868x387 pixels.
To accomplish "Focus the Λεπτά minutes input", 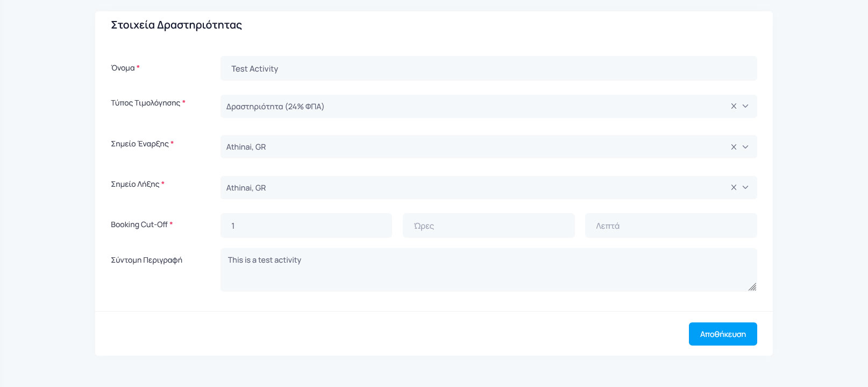I will pyautogui.click(x=671, y=226).
